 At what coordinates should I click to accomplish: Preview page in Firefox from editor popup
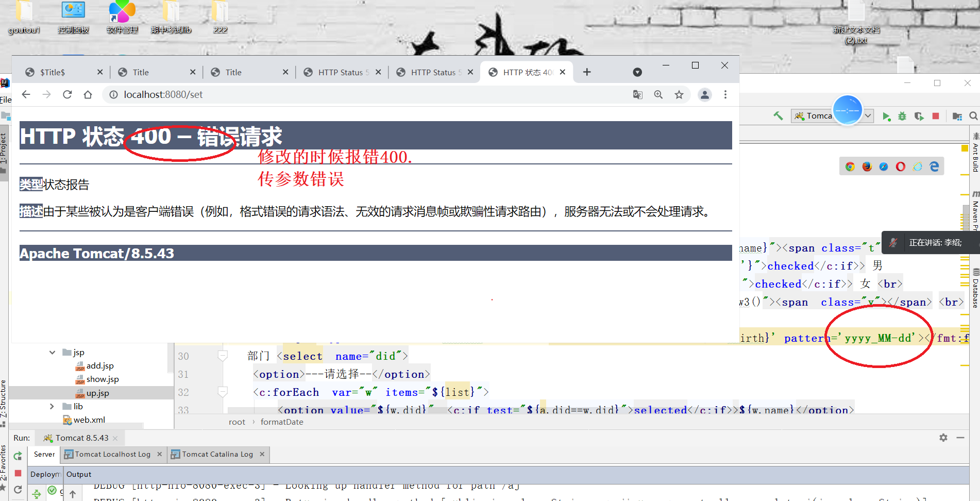[867, 166]
